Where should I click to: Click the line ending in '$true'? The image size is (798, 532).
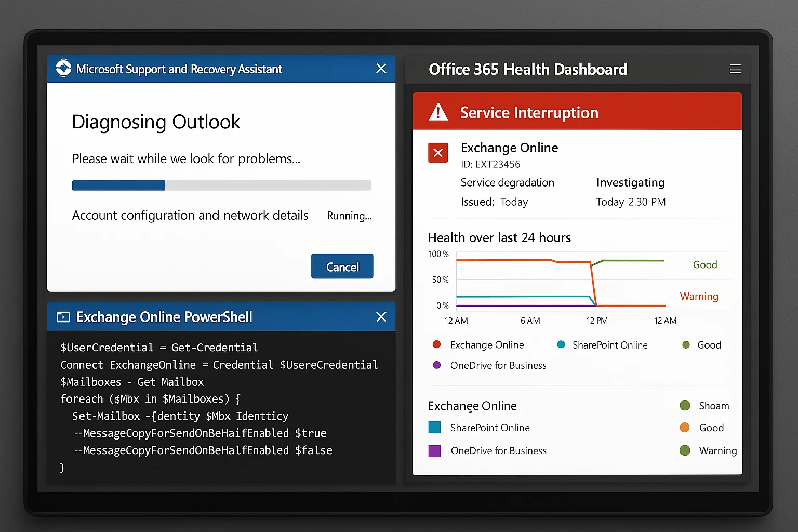click(x=200, y=433)
